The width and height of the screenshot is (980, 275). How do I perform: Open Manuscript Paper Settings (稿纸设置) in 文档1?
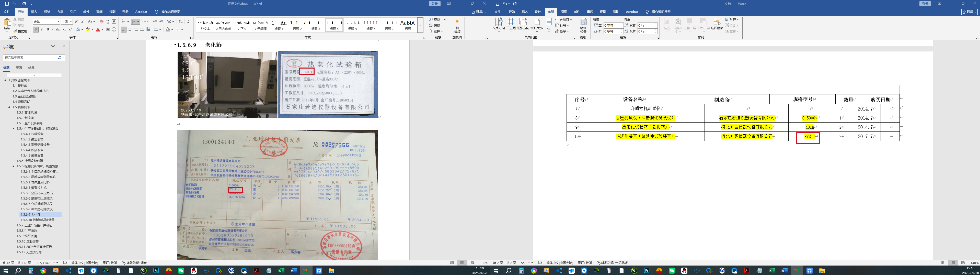(583, 26)
